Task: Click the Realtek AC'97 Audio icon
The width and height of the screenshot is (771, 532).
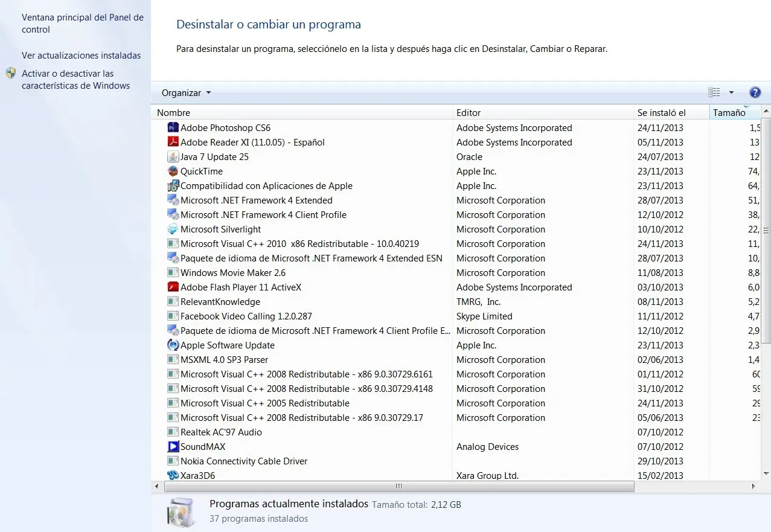Action: click(x=173, y=432)
